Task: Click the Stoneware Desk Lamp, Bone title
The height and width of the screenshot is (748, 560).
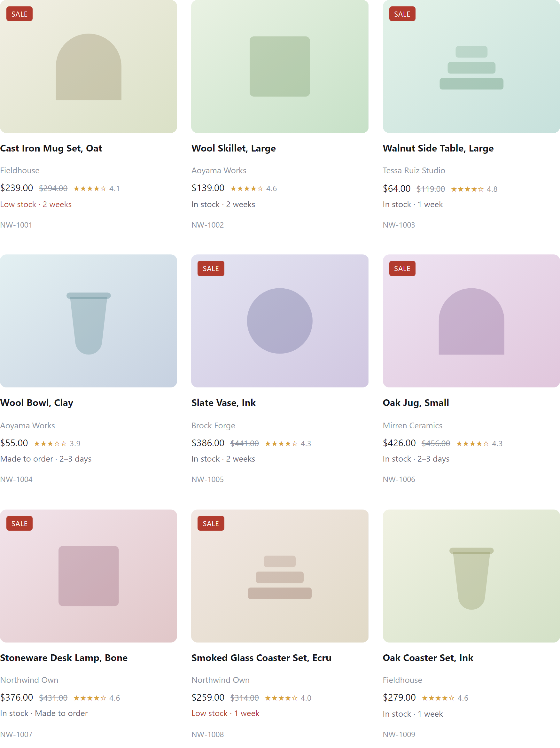Action: tap(64, 658)
